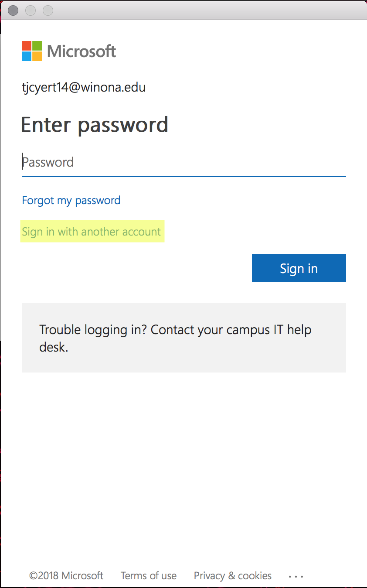Click the yellow square in the Microsoft logo

coord(37,56)
